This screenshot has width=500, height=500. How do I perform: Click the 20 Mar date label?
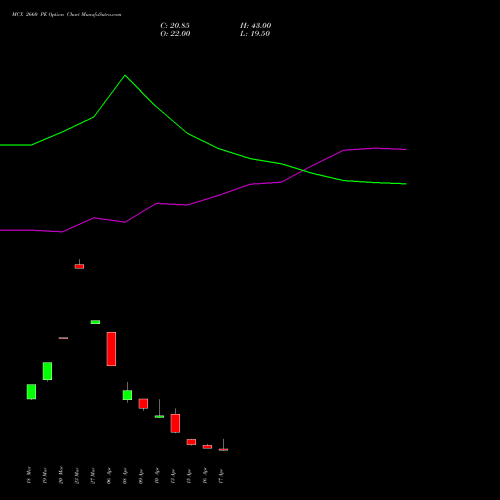(61, 475)
